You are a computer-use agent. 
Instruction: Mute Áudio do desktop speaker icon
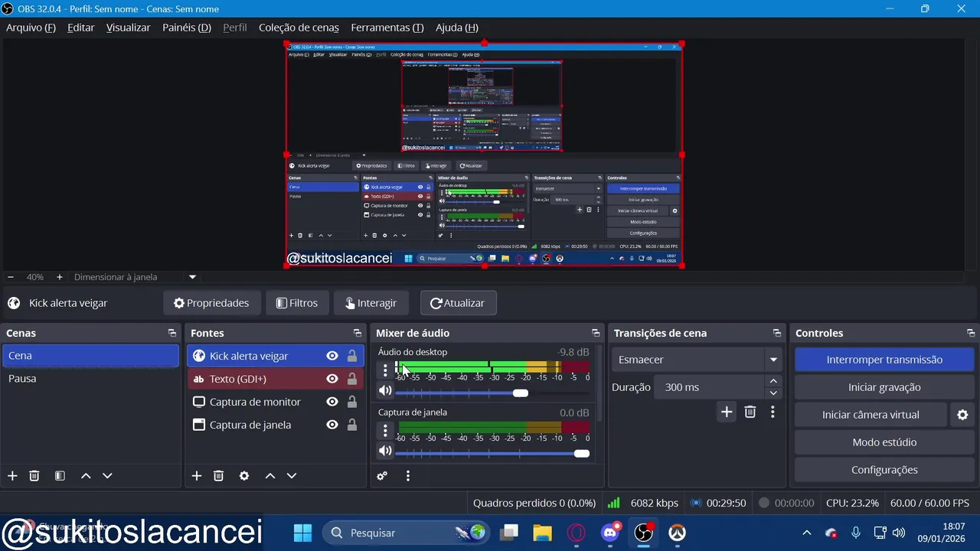385,390
